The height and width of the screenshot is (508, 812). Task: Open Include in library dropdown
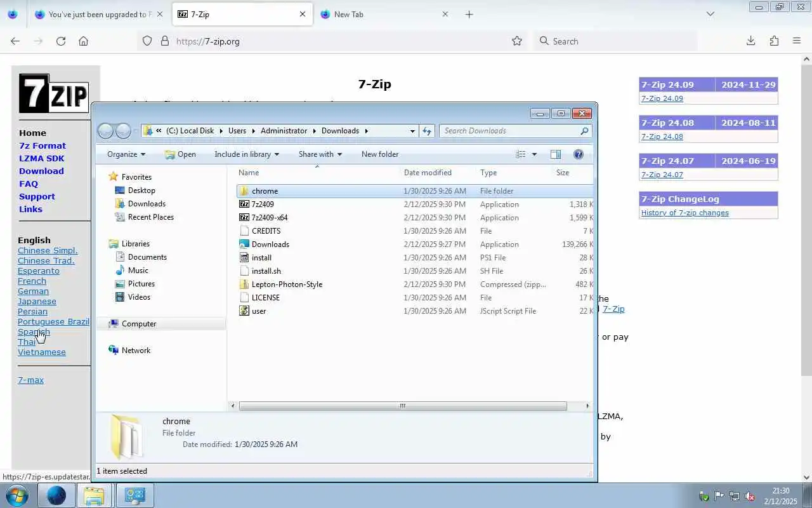click(247, 154)
